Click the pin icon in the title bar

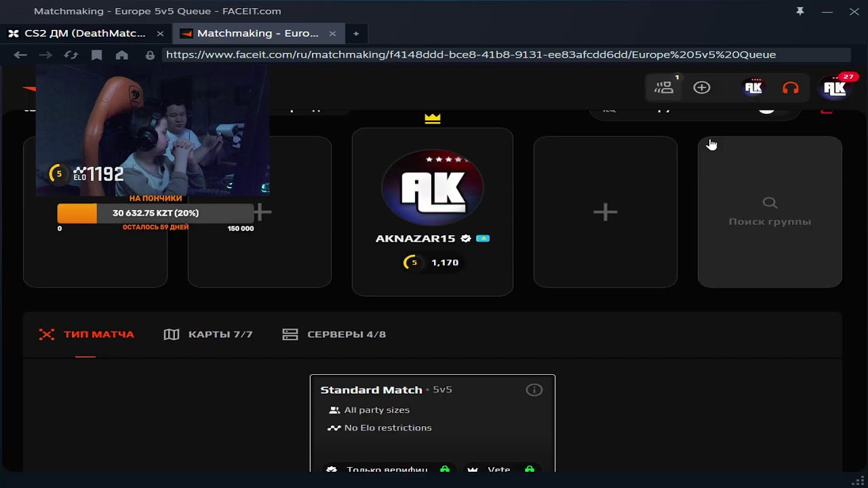pos(800,11)
